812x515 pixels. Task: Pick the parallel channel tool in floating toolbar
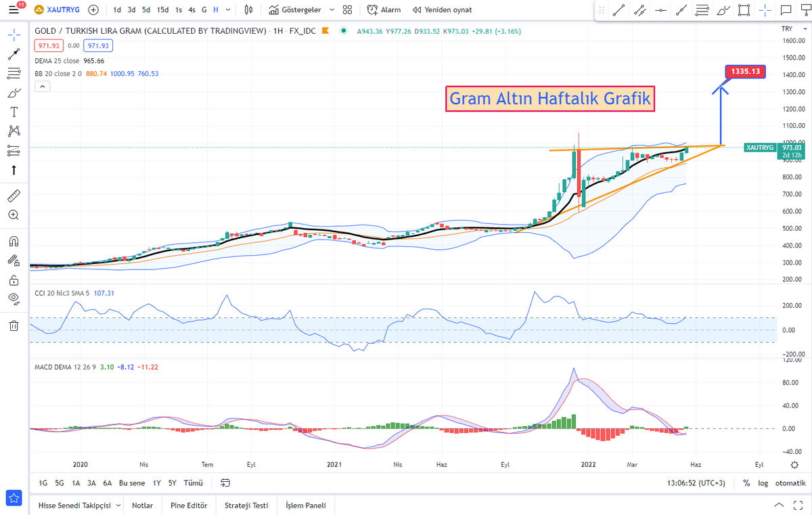pos(639,10)
